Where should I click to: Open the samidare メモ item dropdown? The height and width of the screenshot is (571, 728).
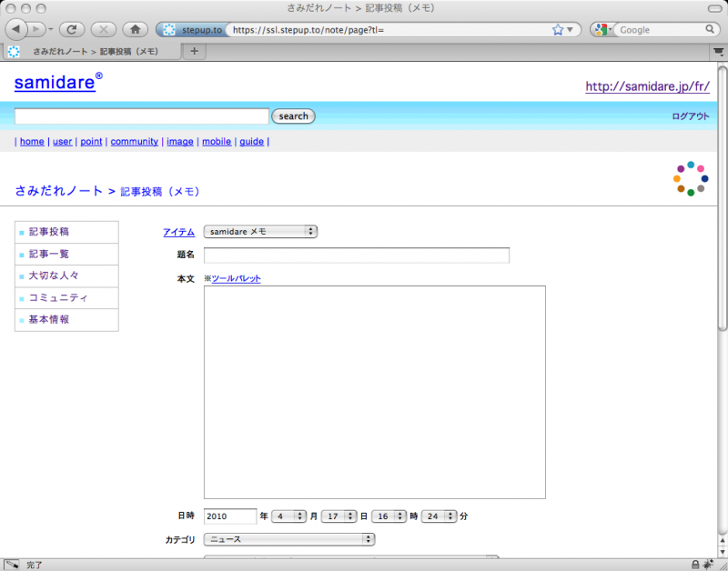coord(260,232)
